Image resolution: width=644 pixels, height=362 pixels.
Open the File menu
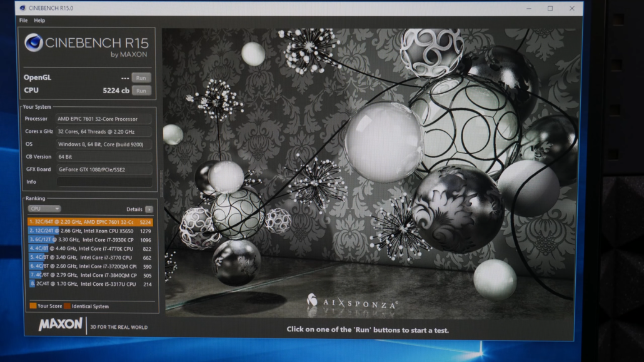click(23, 21)
